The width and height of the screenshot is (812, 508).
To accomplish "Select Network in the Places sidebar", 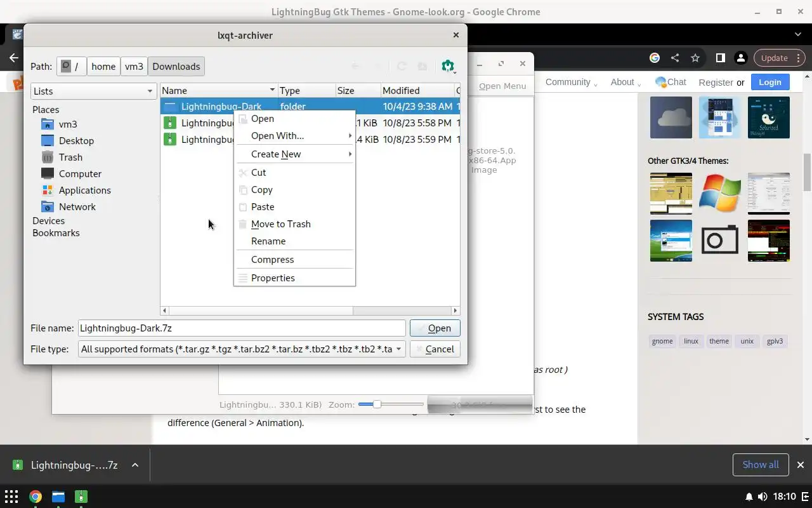I will pos(77,206).
